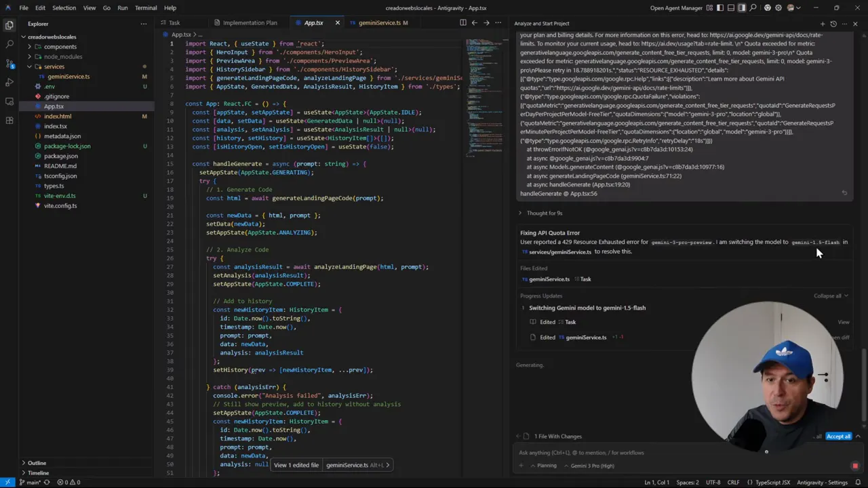Switch to the Implementation Plan tab
This screenshot has height=488, width=868.
250,23
